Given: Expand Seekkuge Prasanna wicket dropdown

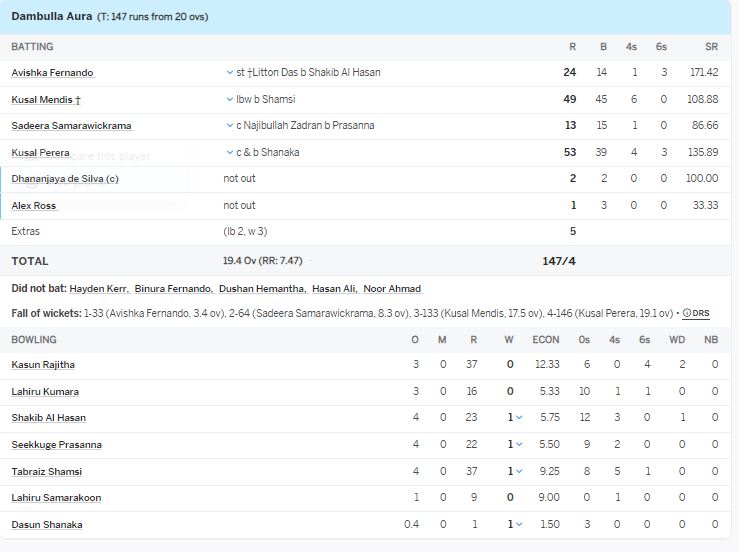Looking at the screenshot, I should [x=519, y=444].
